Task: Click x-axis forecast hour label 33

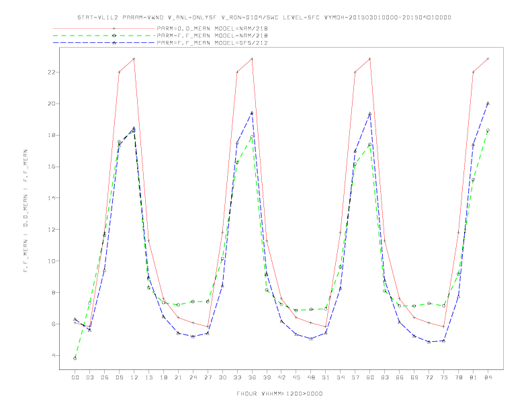Action: (x=237, y=377)
